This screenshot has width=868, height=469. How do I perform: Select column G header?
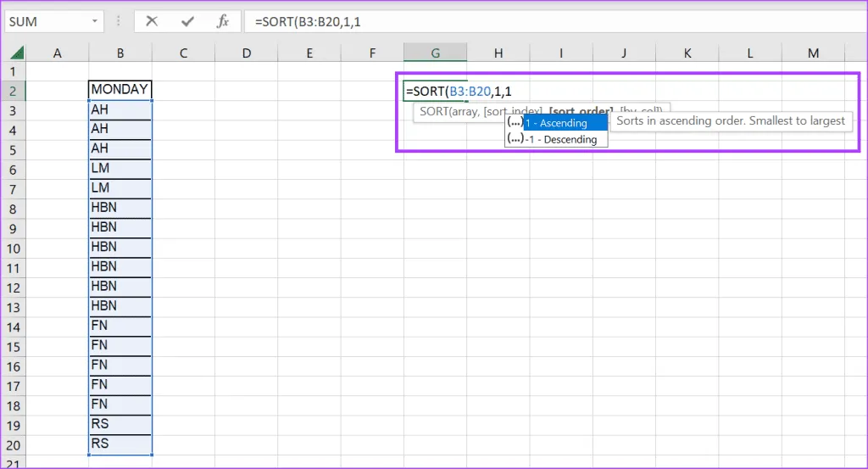click(x=435, y=53)
